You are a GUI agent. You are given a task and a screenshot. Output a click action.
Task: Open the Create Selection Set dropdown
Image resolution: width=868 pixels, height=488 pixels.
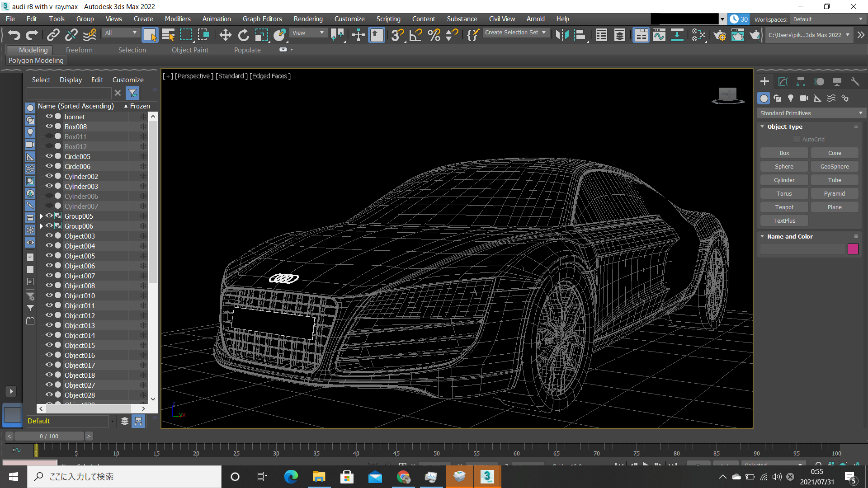point(515,33)
